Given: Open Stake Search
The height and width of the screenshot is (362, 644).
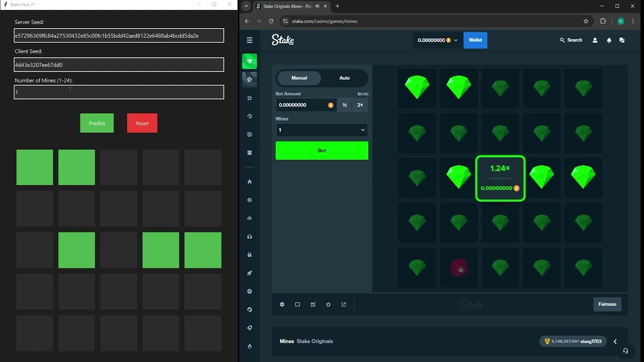Looking at the screenshot, I should 571,40.
